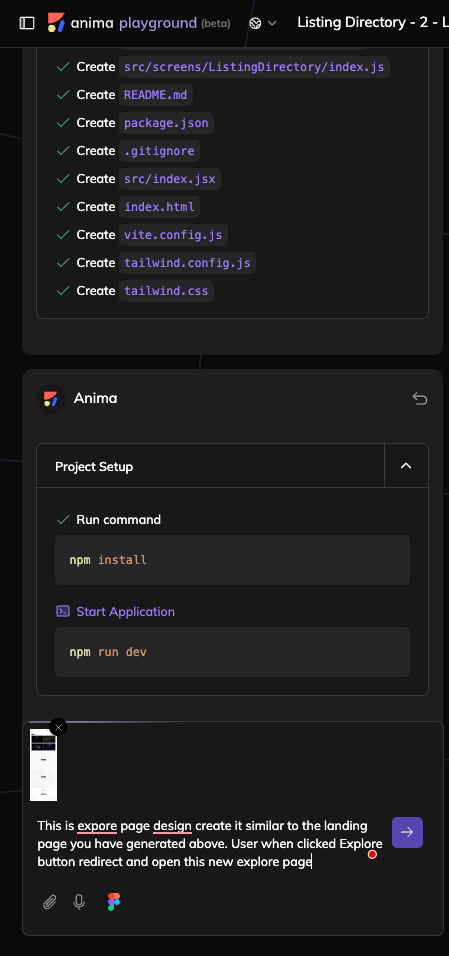Open the README.md file chip
This screenshot has height=956, width=449.
[x=156, y=95]
